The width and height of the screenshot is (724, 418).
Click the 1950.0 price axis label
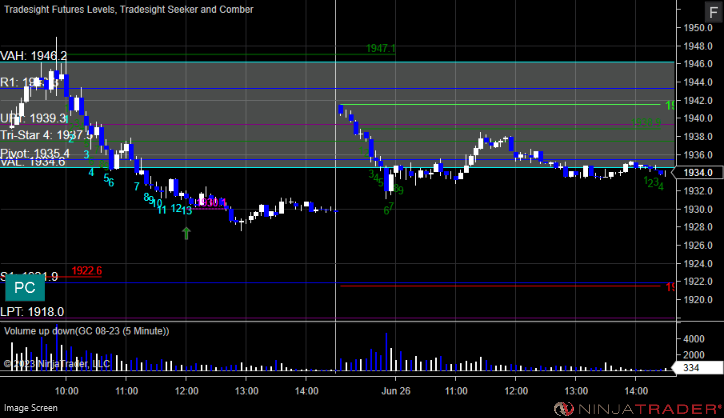click(x=697, y=28)
